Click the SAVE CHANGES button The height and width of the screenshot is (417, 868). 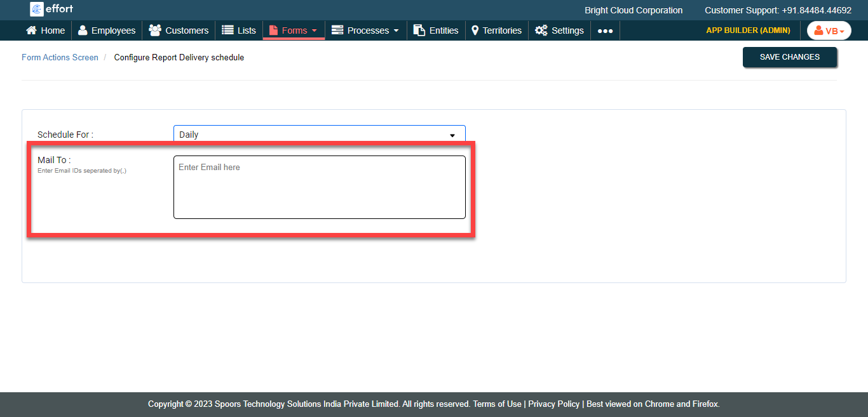tap(790, 57)
